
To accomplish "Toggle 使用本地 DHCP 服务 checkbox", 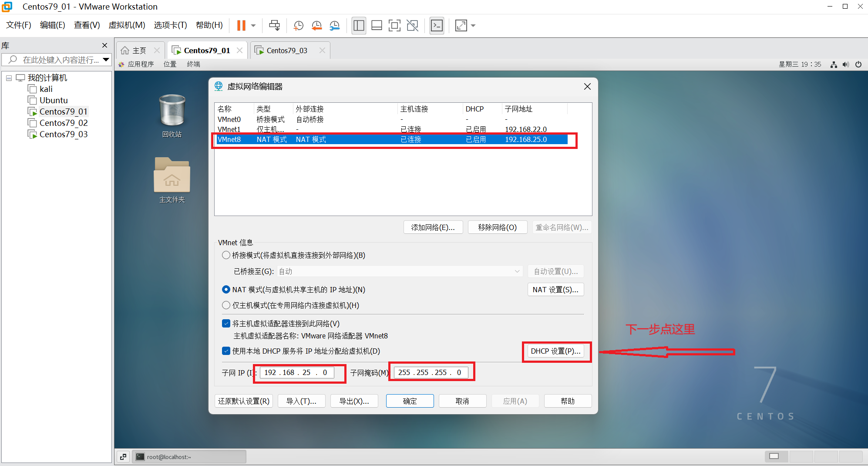I will 226,351.
